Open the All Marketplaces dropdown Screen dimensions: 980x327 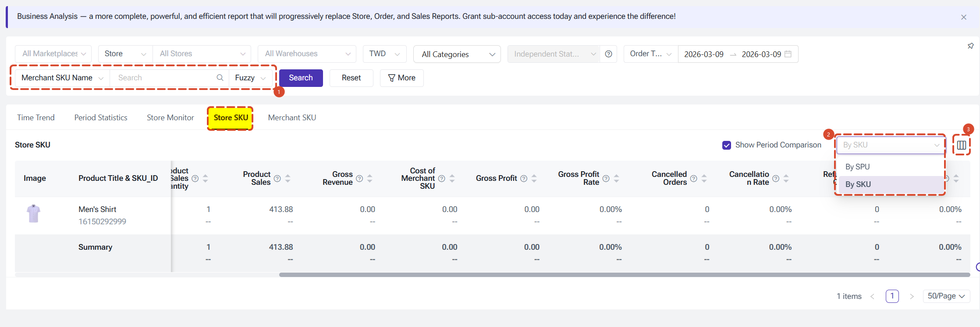click(x=53, y=54)
